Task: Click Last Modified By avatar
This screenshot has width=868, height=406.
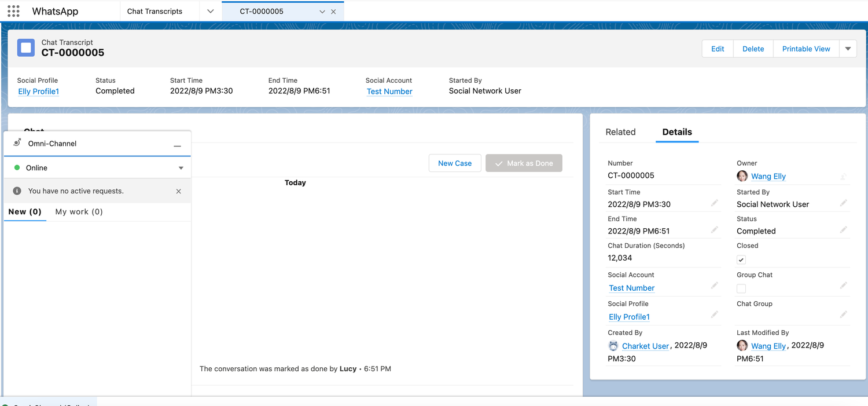Action: [x=742, y=346]
